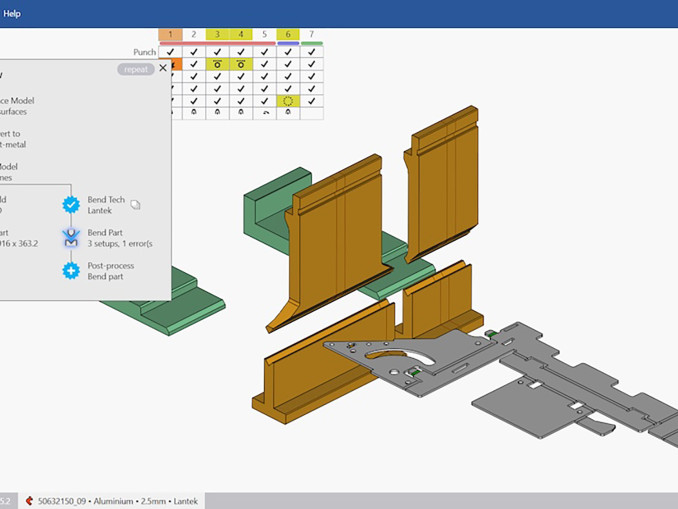Screen dimensions: 678x509
Task: Click the green setup bar under column 7
Action: [x=312, y=43]
